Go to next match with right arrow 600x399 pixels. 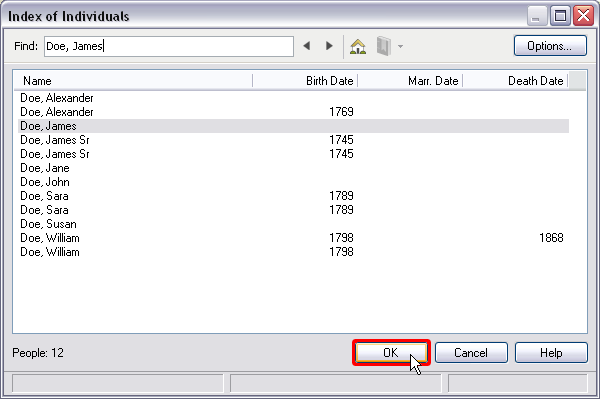click(329, 46)
